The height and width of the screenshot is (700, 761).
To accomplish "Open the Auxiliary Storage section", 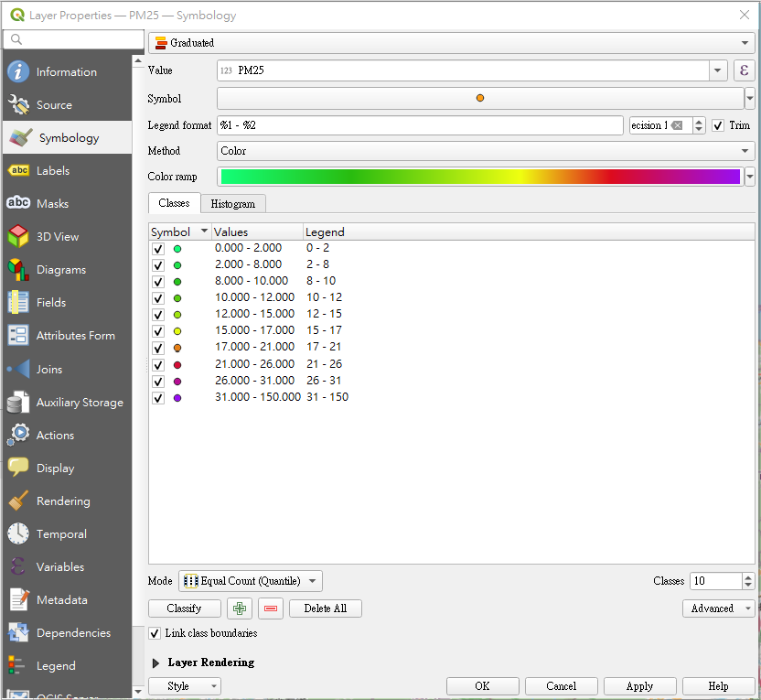I will click(67, 403).
